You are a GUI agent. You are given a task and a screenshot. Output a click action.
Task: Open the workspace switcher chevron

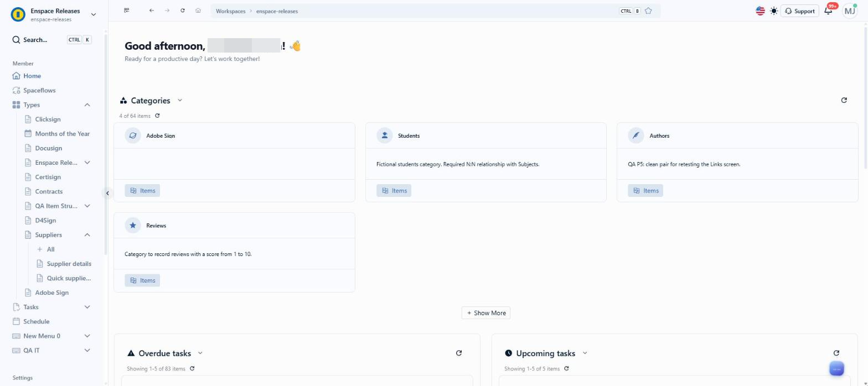click(93, 14)
